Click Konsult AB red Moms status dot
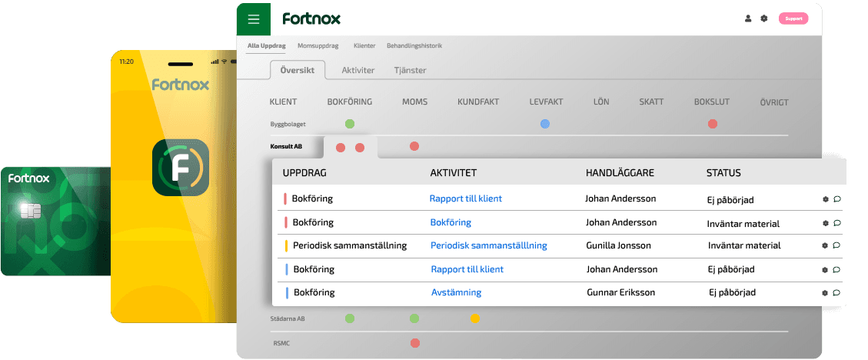 pos(414,146)
